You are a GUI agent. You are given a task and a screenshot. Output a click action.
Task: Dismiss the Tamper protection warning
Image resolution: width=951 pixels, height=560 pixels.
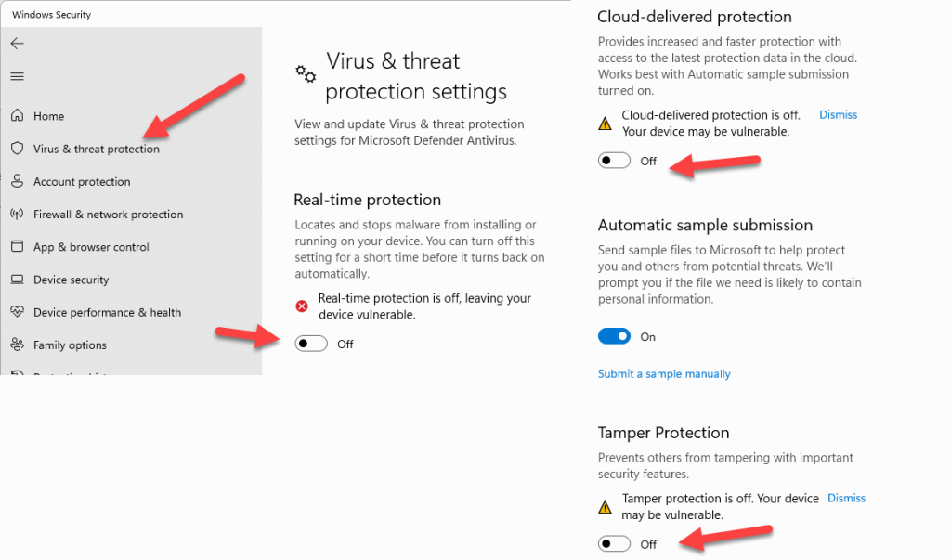(846, 498)
